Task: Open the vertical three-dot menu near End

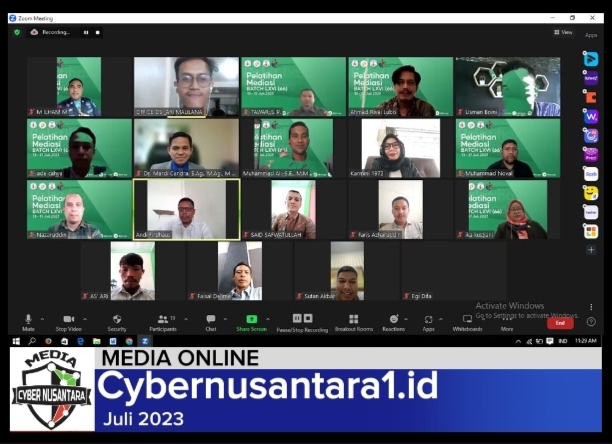Action: click(591, 307)
